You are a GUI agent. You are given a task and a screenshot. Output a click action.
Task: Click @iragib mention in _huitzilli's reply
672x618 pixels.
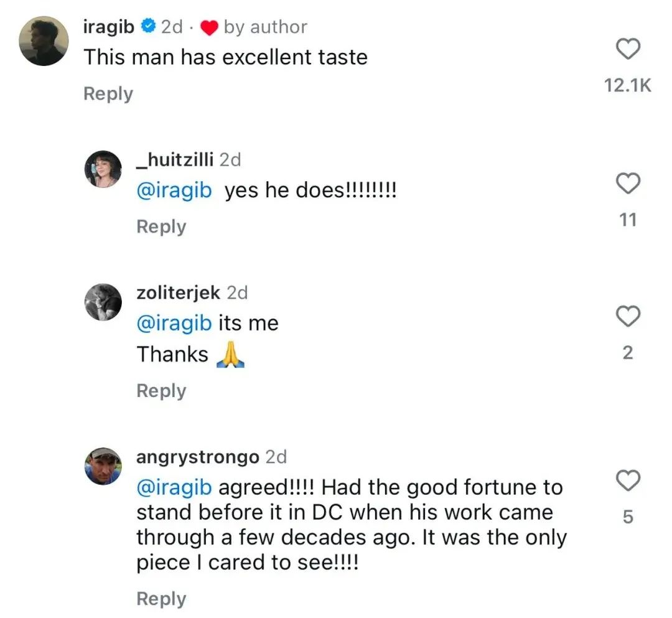click(174, 191)
